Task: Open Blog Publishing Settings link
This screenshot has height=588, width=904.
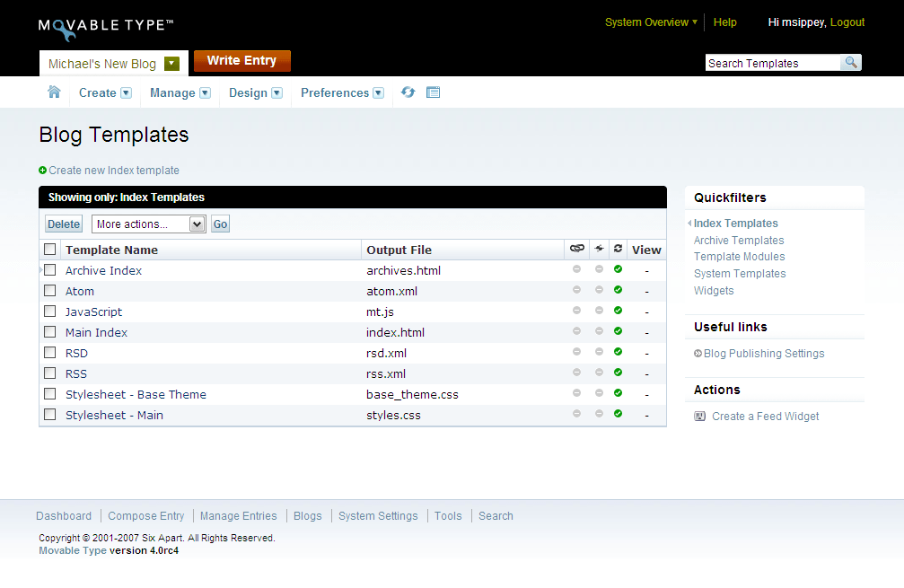Action: (764, 354)
